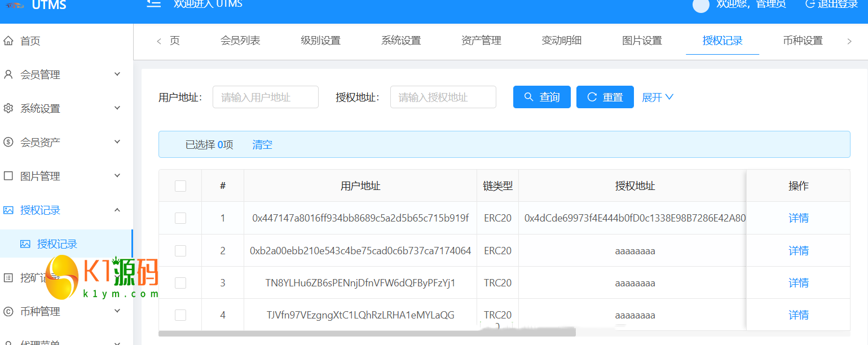
Task: Select the checkbox for row 1
Action: (x=180, y=218)
